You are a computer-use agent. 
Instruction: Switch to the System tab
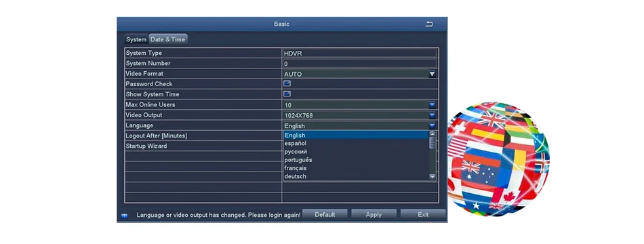(x=136, y=39)
